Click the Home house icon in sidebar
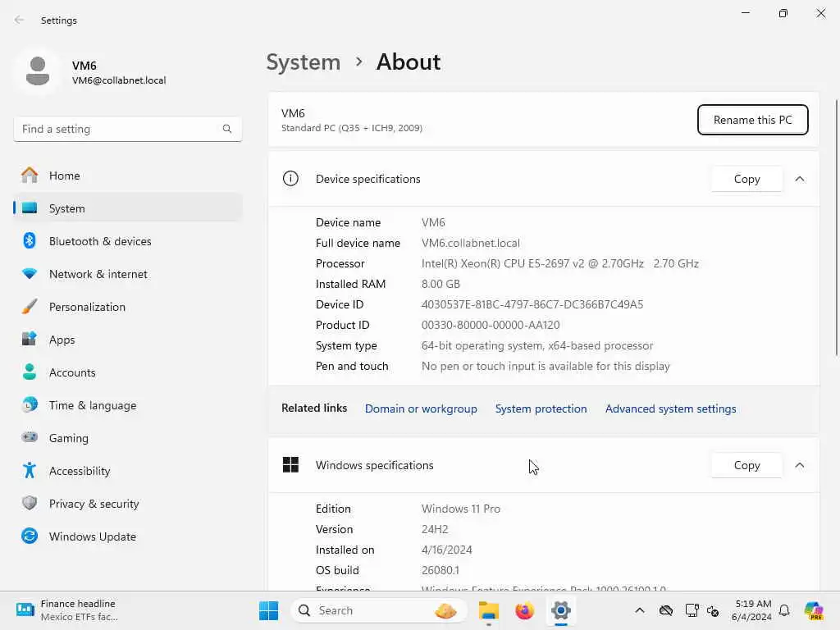The image size is (840, 630). [30, 176]
